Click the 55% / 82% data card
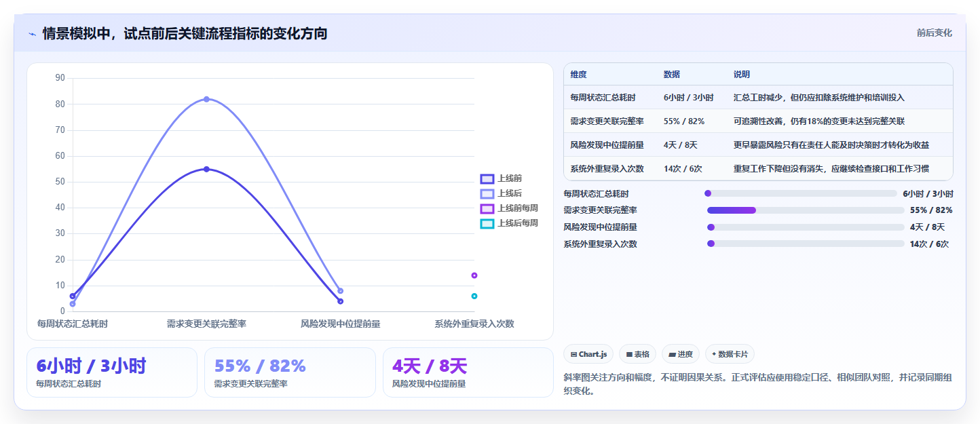980x424 pixels. point(290,372)
